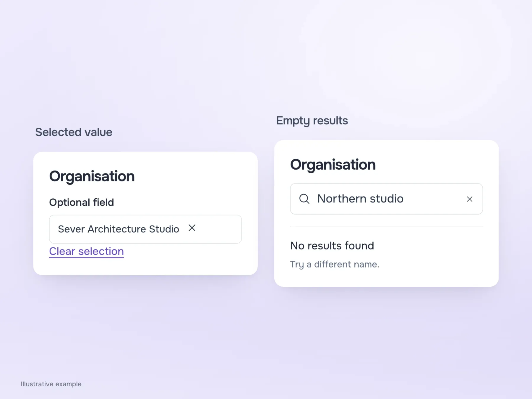
Task: Click the Selected value heading
Action: [x=74, y=132]
